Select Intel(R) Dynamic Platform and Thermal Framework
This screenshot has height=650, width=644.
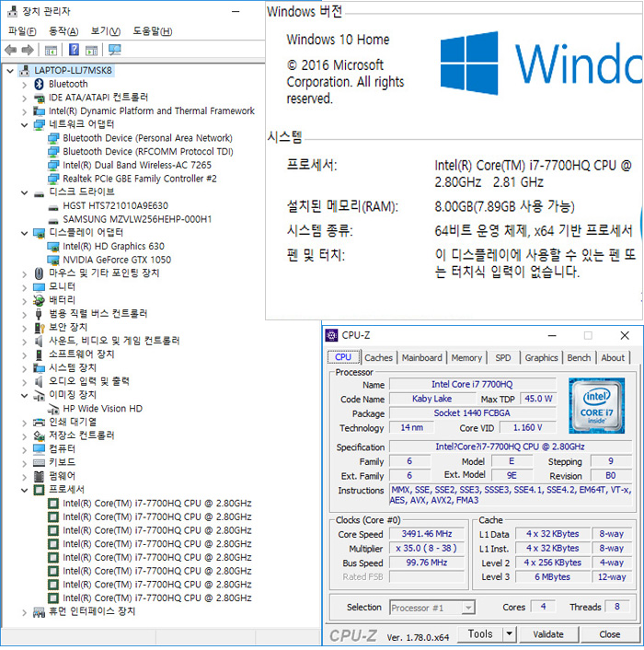tap(151, 111)
